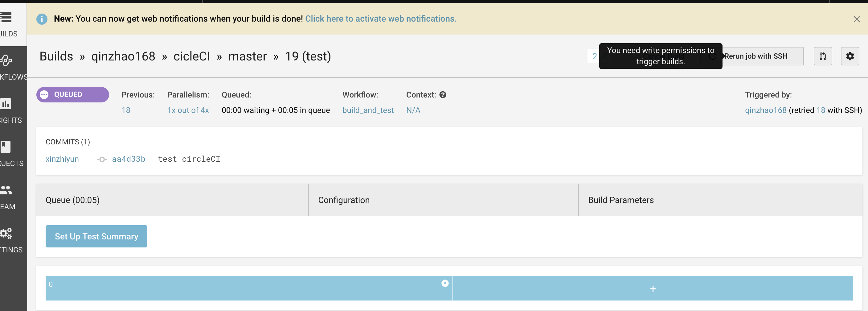The height and width of the screenshot is (311, 868).
Task: Click the 19 (test) breadcrumb text
Action: click(308, 56)
